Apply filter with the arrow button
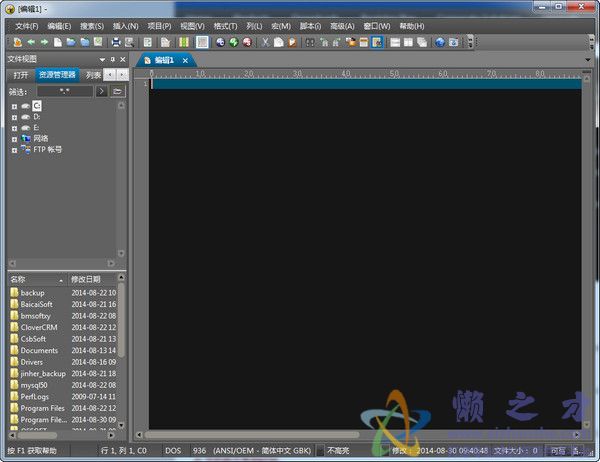The height and width of the screenshot is (462, 600). pos(101,91)
